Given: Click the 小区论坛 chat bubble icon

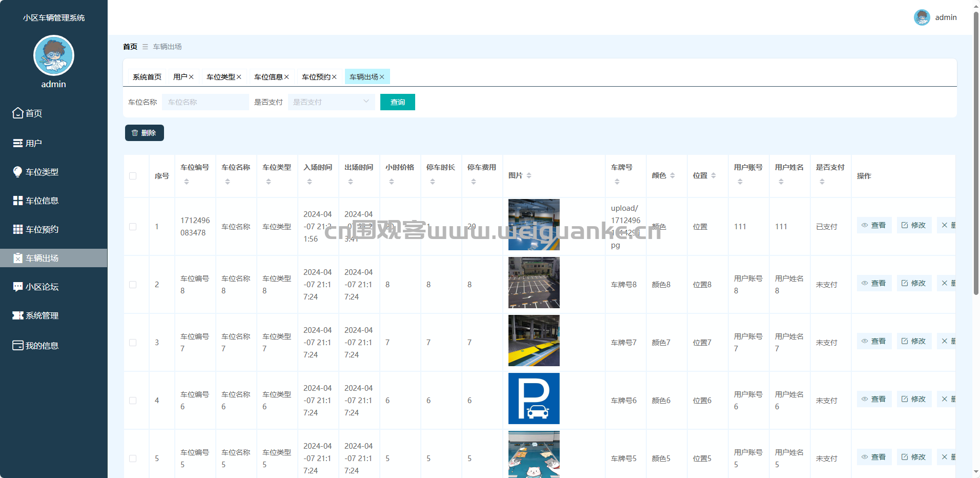Looking at the screenshot, I should (x=18, y=287).
